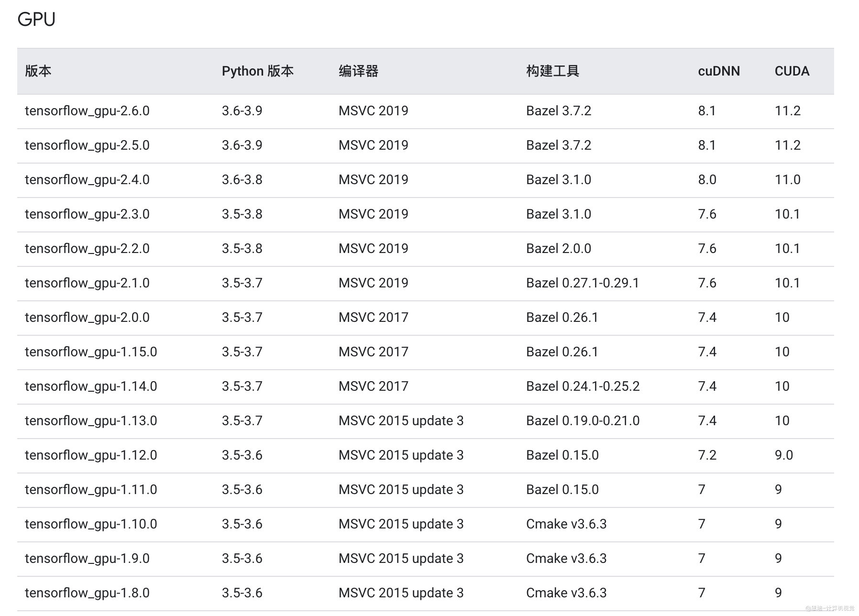Click Python 3.6-3.9 in tensorflow_gpu-2.6.0 row
Image resolution: width=859 pixels, height=616 pixels.
pos(242,111)
